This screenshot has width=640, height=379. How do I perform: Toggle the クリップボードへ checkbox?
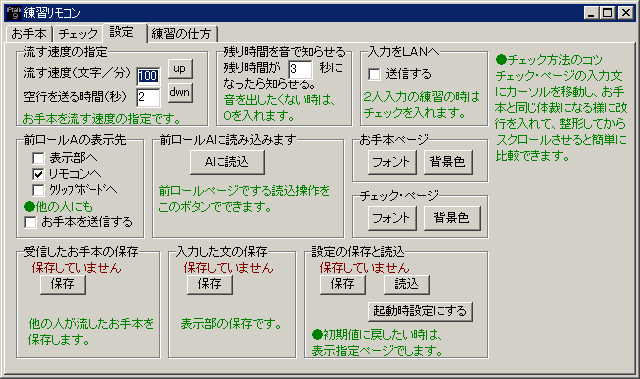pos(38,190)
